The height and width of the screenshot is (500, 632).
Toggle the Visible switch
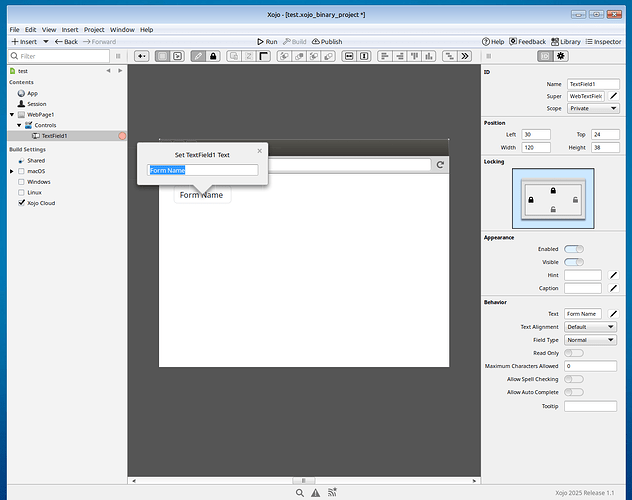tap(574, 262)
